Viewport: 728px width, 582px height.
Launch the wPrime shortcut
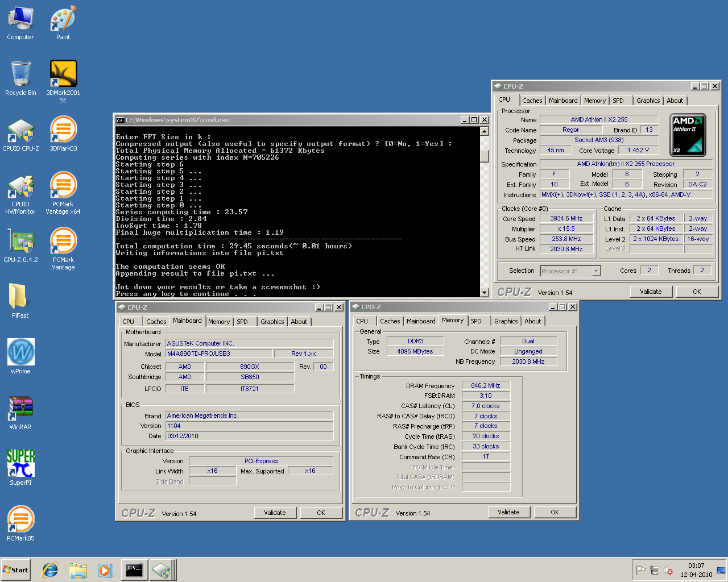(20, 356)
